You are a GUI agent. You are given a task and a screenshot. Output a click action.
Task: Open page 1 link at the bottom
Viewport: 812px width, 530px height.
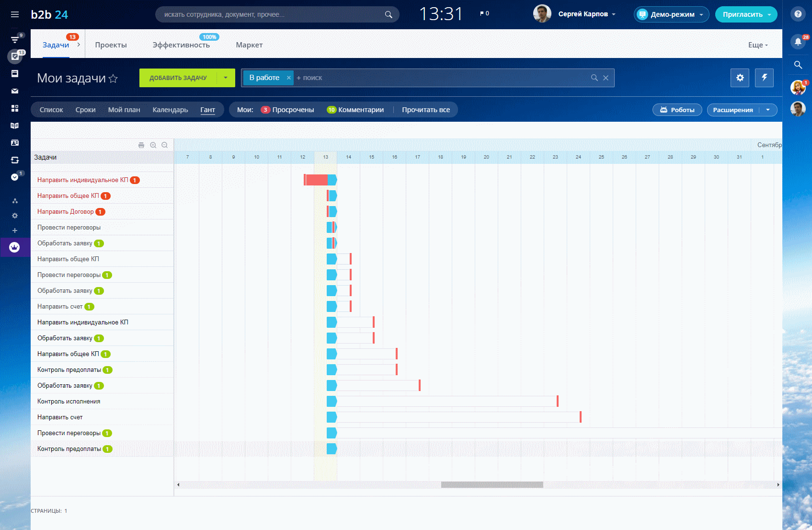[x=66, y=511]
